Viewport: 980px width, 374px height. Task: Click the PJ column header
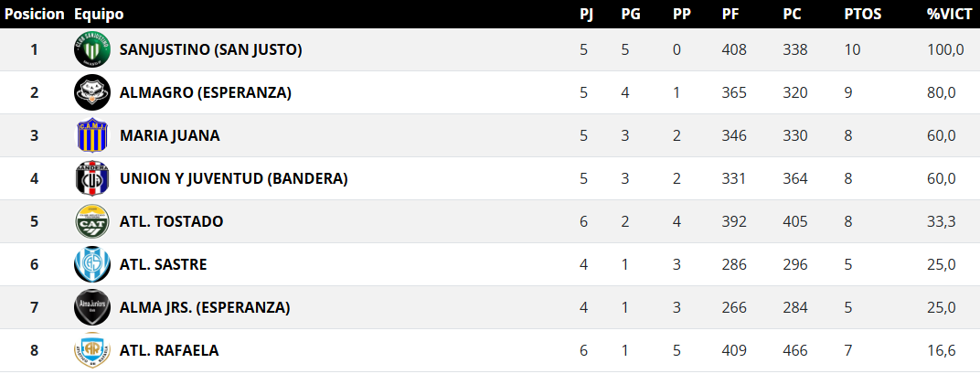585,15
